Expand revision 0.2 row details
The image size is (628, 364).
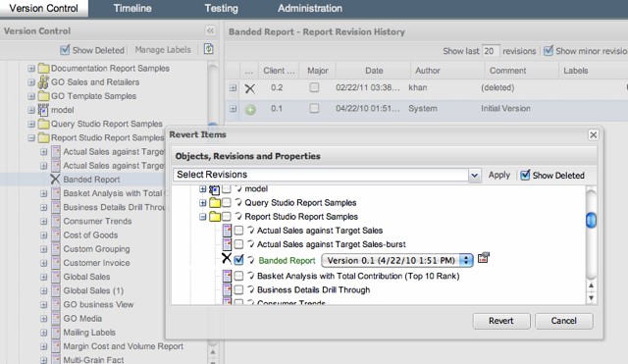[x=233, y=87]
